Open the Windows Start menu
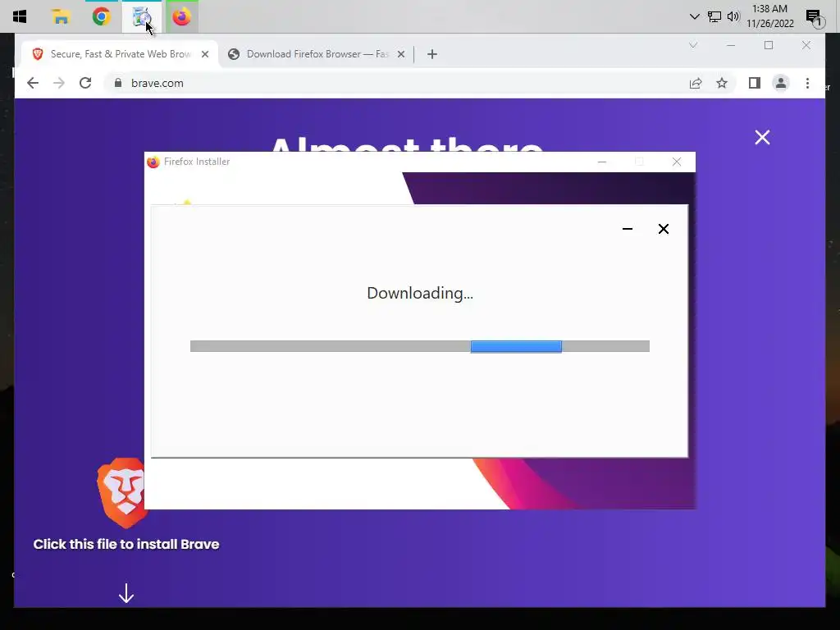Image resolution: width=840 pixels, height=630 pixels. coord(20,16)
